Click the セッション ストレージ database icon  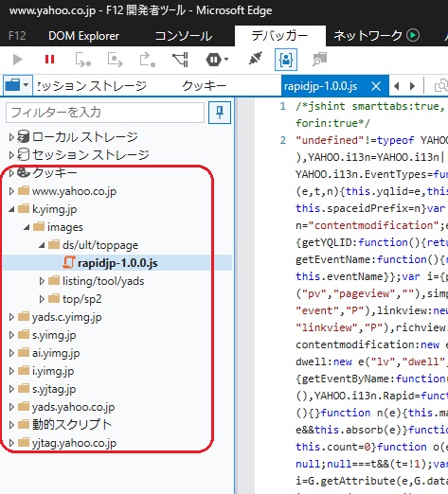tap(23, 154)
